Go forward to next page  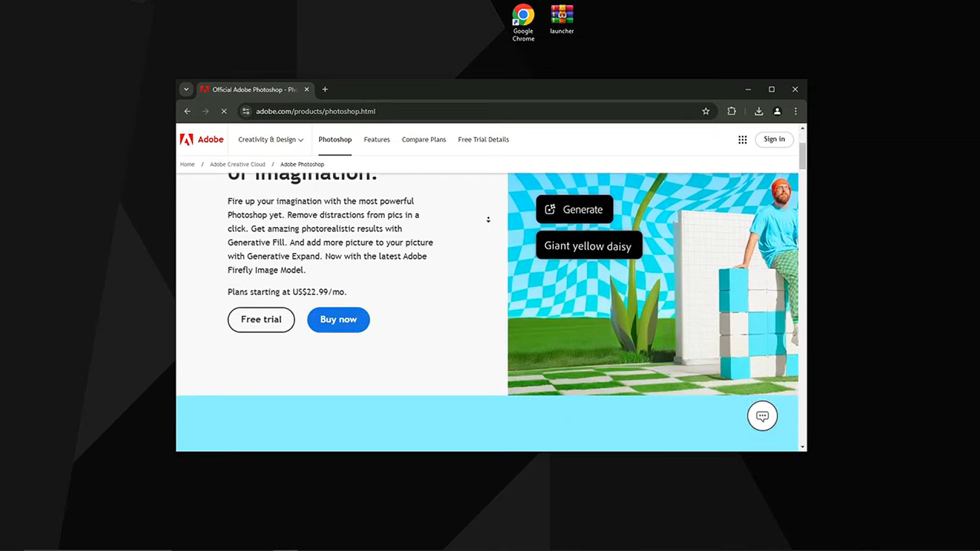205,111
